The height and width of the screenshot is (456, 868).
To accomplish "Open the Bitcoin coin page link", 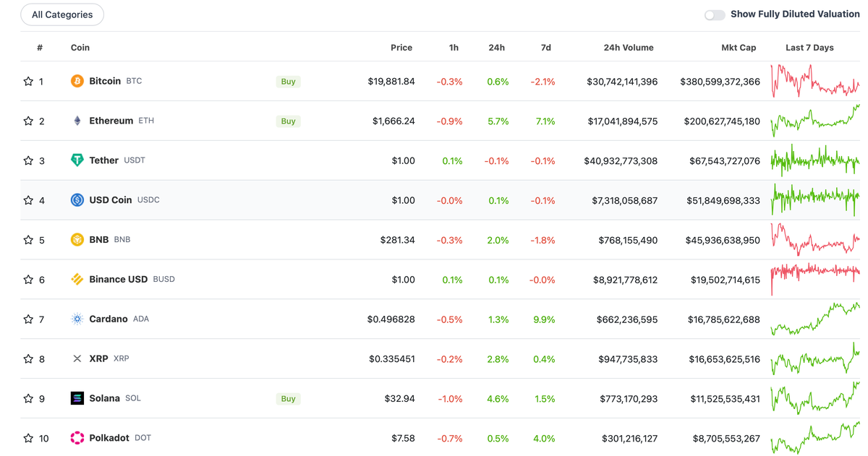I will coord(105,81).
